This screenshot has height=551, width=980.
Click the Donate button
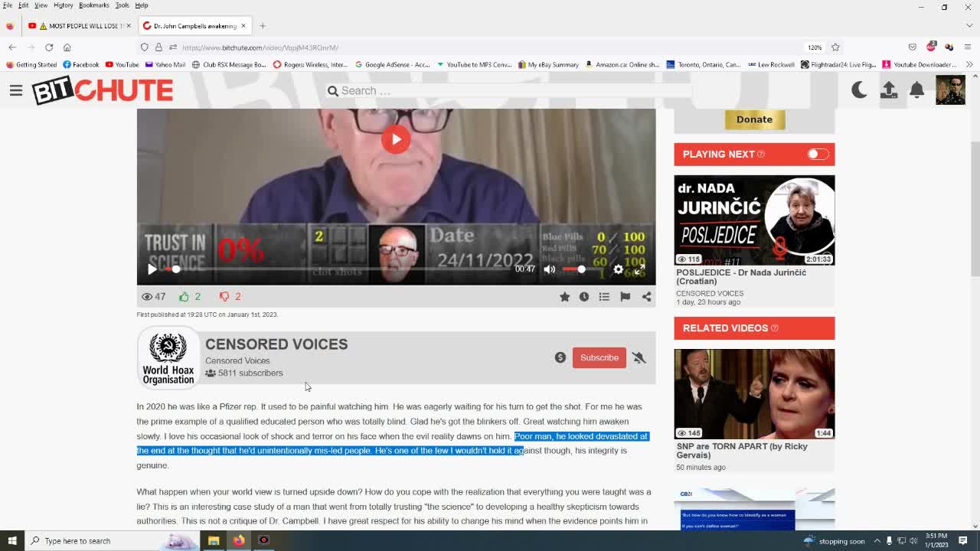pos(754,119)
